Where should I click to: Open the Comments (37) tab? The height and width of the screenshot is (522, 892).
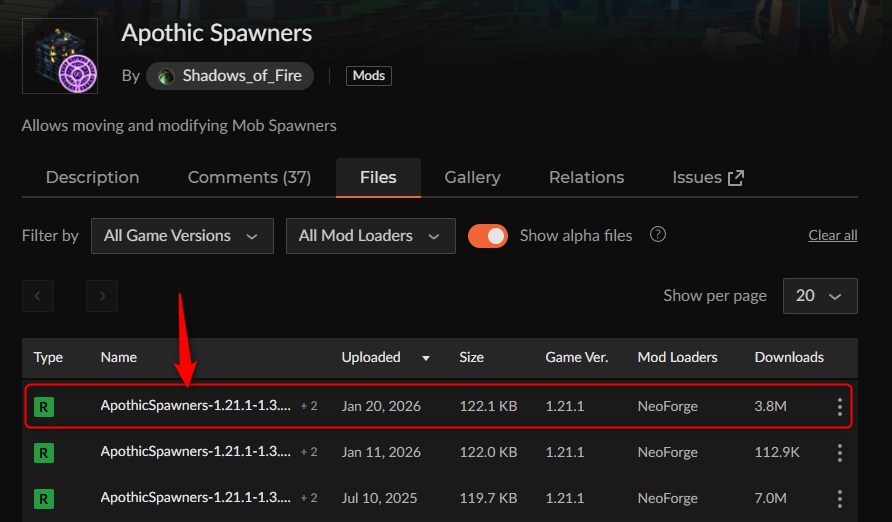point(249,177)
